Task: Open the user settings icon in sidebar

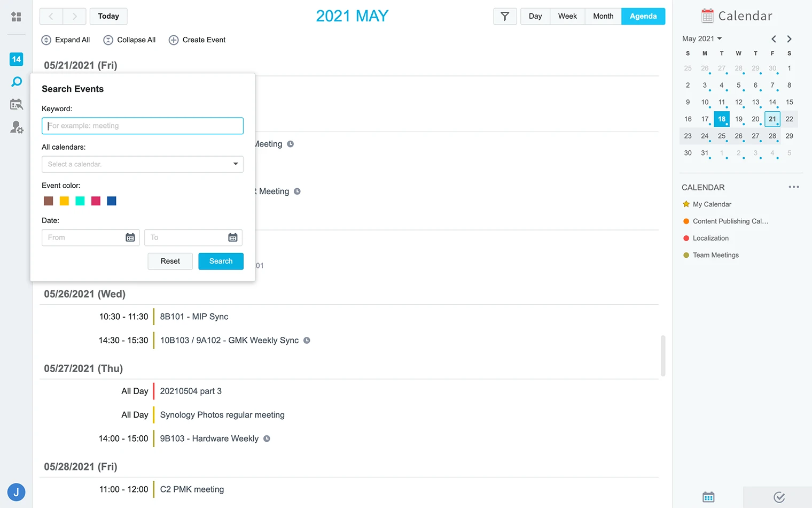Action: tap(17, 127)
